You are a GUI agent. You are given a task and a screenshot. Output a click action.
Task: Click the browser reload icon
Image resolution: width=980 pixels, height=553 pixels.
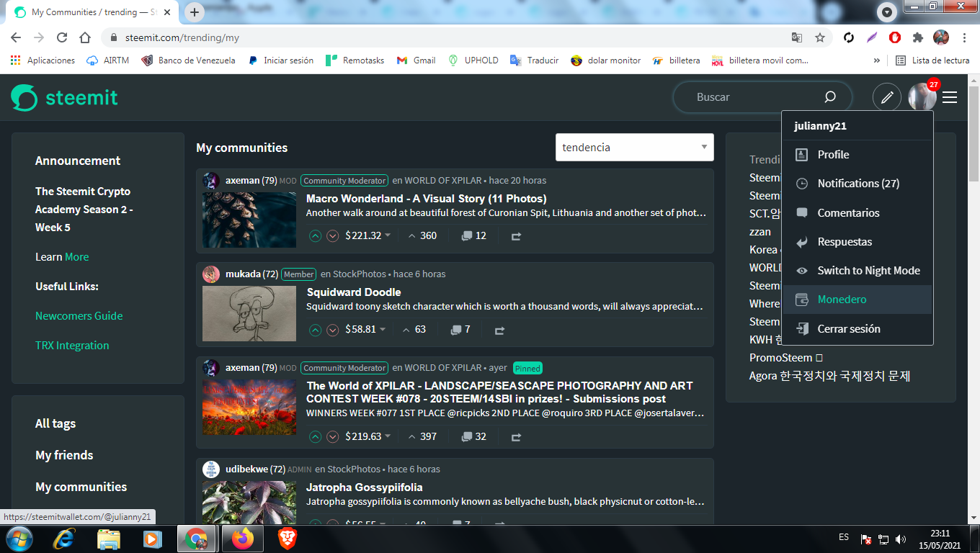[x=62, y=37]
